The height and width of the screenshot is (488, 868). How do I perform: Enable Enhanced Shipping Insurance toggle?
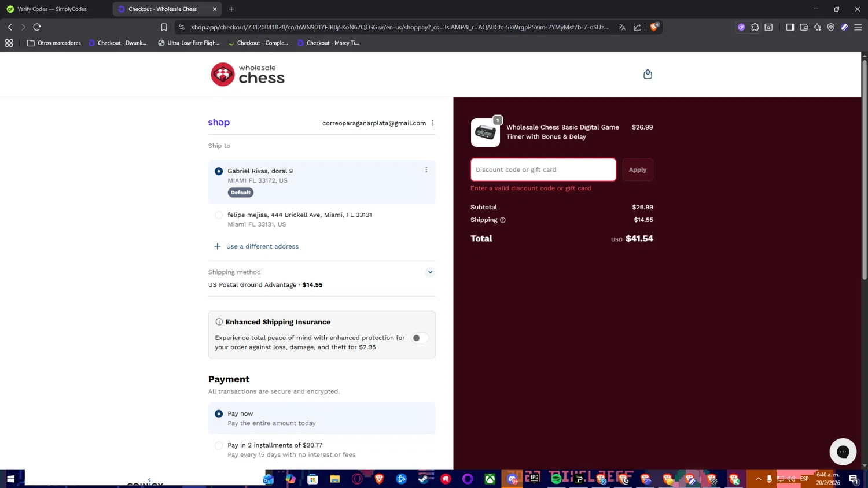[x=420, y=338]
